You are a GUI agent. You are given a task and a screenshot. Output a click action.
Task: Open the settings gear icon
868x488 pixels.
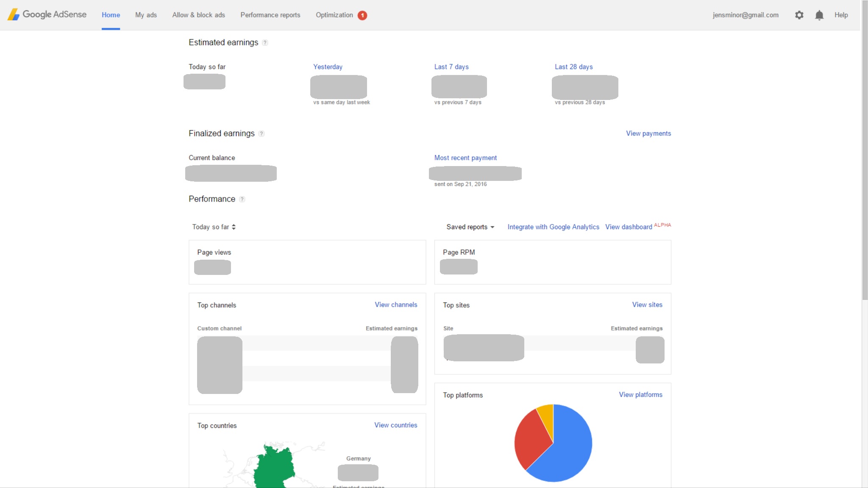click(x=799, y=15)
